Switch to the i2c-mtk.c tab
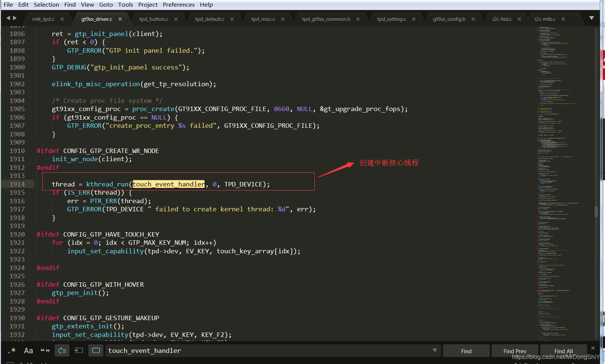Screen dimensions: 605x364 (545, 19)
